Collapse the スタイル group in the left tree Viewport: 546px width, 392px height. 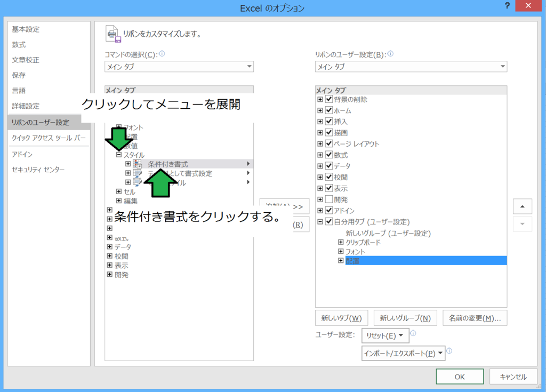pos(119,154)
